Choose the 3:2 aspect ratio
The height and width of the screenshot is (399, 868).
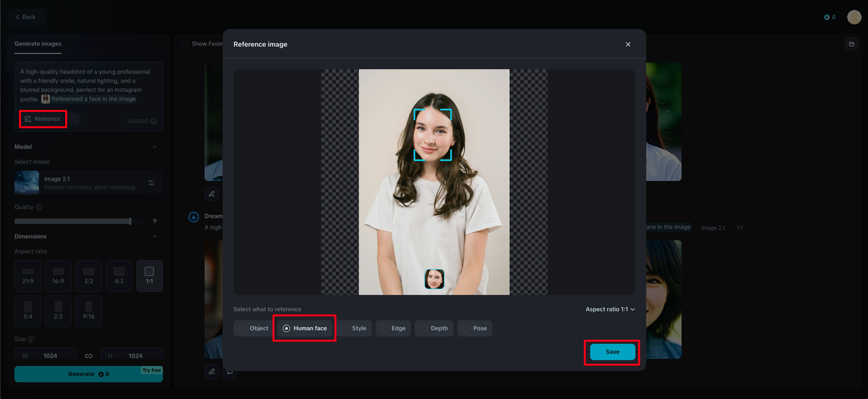point(89,275)
